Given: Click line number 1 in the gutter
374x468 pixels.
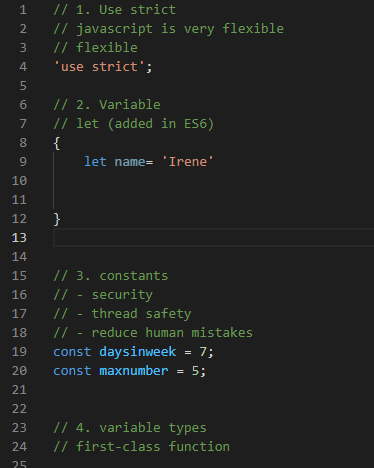Looking at the screenshot, I should (x=23, y=10).
